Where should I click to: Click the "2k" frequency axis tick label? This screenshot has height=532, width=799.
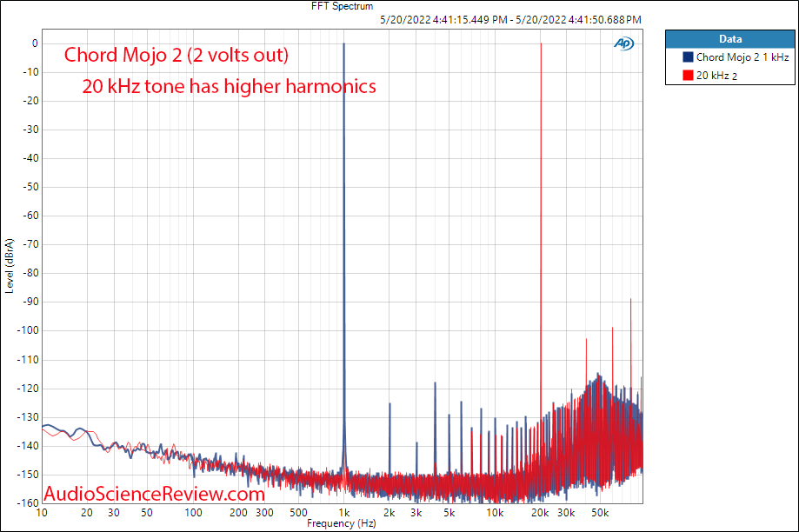click(390, 513)
